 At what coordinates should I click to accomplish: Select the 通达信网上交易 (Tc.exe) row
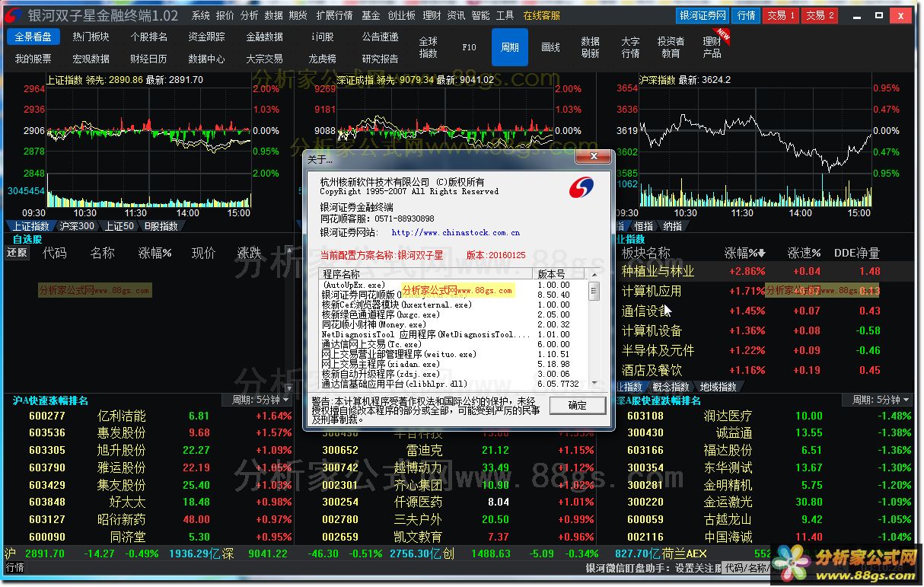454,344
